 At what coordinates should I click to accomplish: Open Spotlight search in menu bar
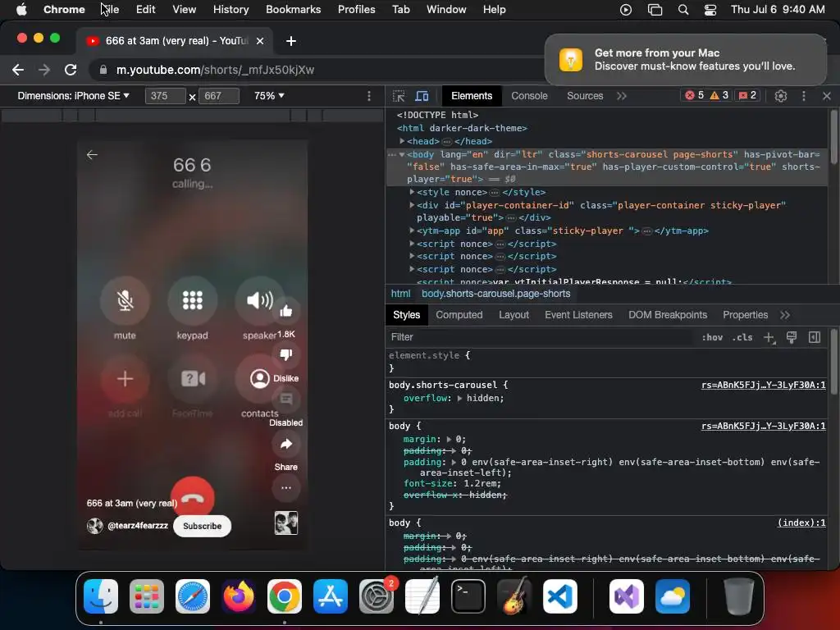[x=683, y=10]
